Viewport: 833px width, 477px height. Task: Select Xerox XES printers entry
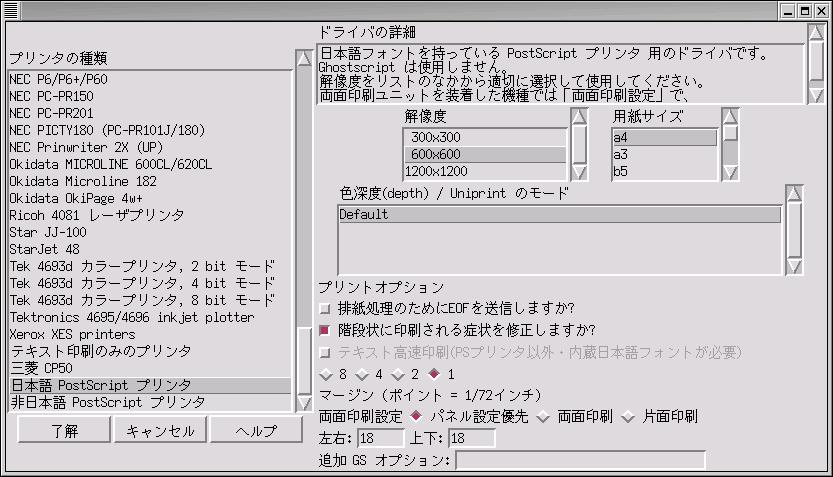pyautogui.click(x=150, y=334)
